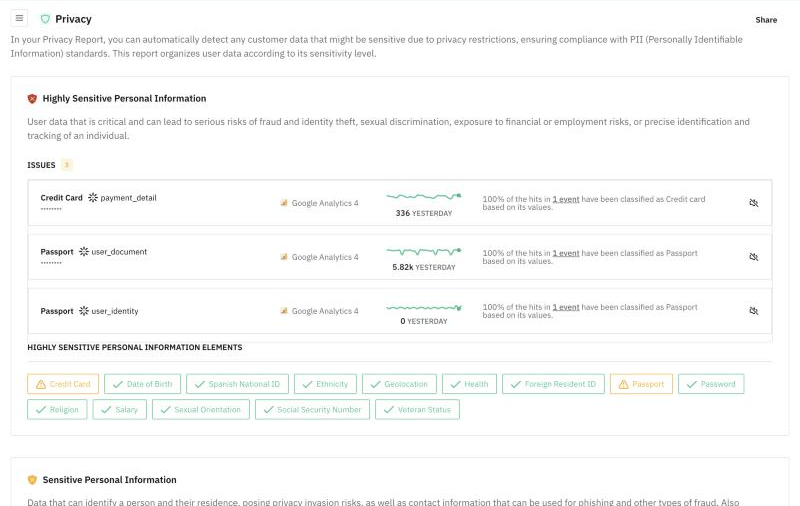Click Google Analytics icon in Credit Card row
This screenshot has height=506, width=800.
pyautogui.click(x=284, y=203)
